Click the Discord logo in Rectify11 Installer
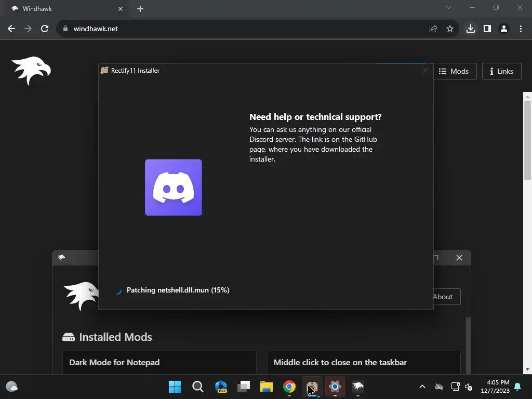The width and height of the screenshot is (532, 399). click(x=174, y=187)
